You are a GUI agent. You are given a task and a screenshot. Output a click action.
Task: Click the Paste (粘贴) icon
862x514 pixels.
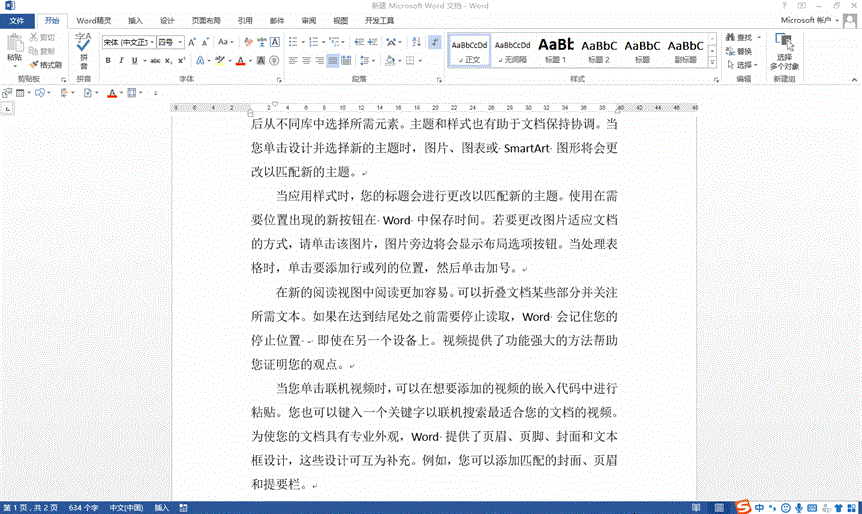(x=14, y=47)
